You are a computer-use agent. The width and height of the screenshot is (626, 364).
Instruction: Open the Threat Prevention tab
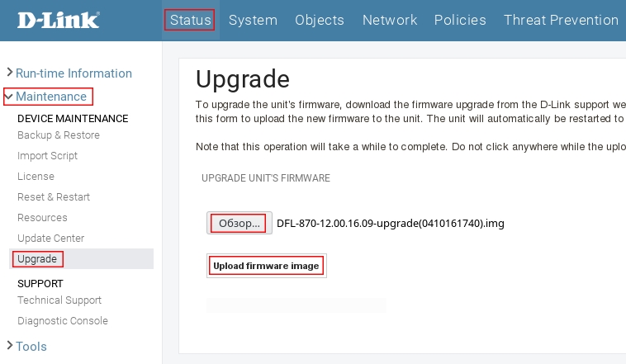point(561,20)
